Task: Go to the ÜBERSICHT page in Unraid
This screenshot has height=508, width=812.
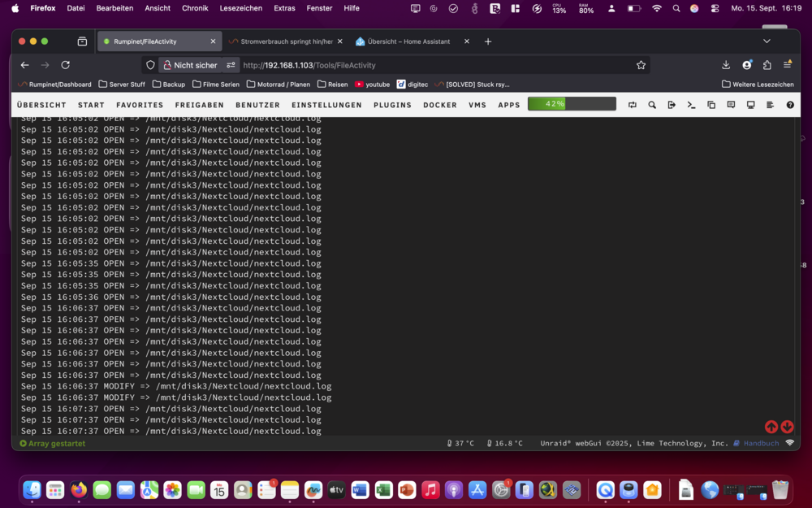Action: 41,105
